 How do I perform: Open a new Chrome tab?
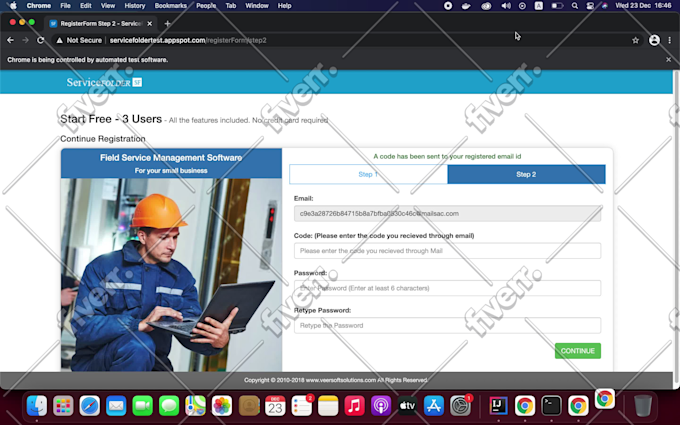(167, 24)
